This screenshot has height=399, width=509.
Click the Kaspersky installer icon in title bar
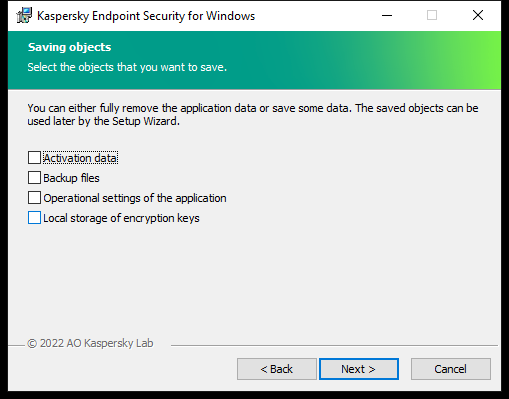point(24,15)
